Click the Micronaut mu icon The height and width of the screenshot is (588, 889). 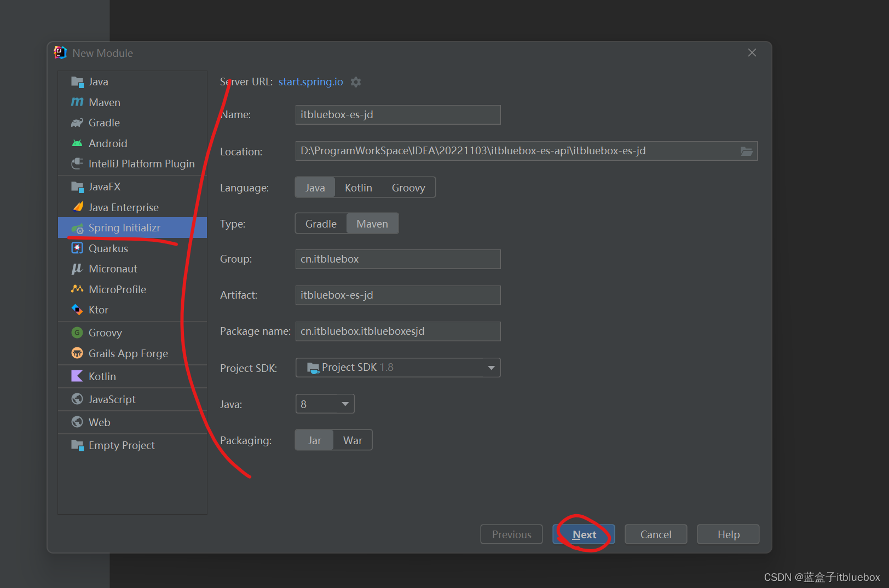pyautogui.click(x=77, y=269)
